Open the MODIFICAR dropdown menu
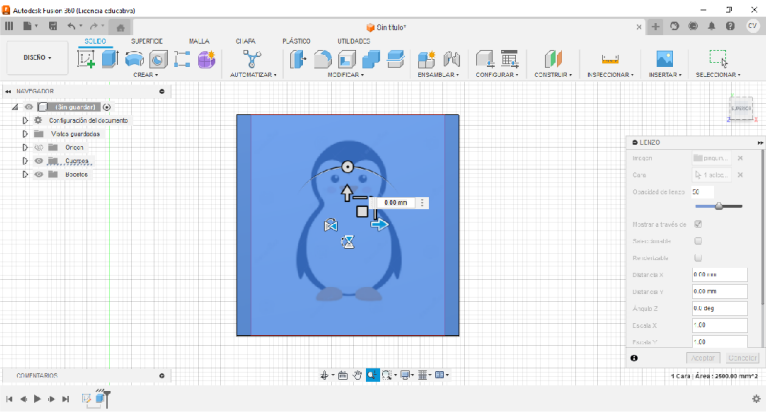 coord(345,75)
